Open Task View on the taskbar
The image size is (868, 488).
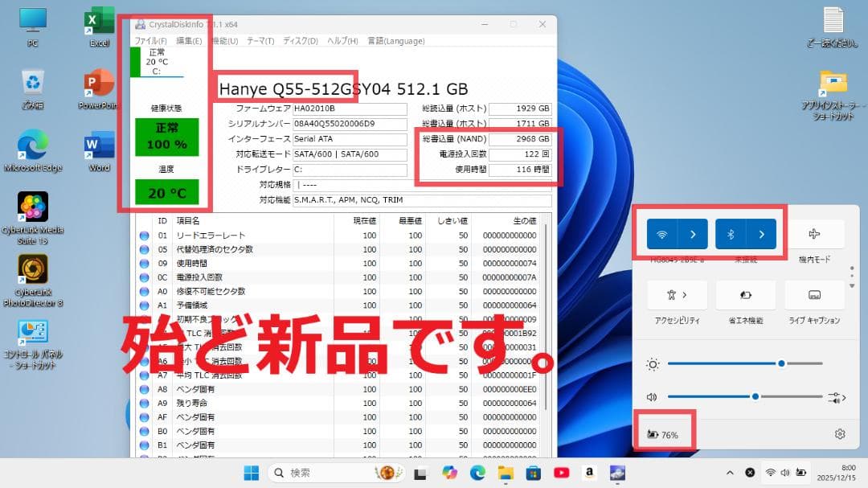coord(420,473)
